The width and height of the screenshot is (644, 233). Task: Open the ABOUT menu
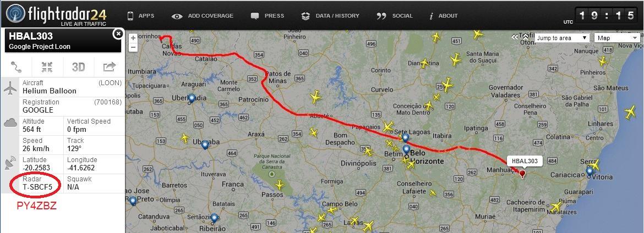pos(443,16)
